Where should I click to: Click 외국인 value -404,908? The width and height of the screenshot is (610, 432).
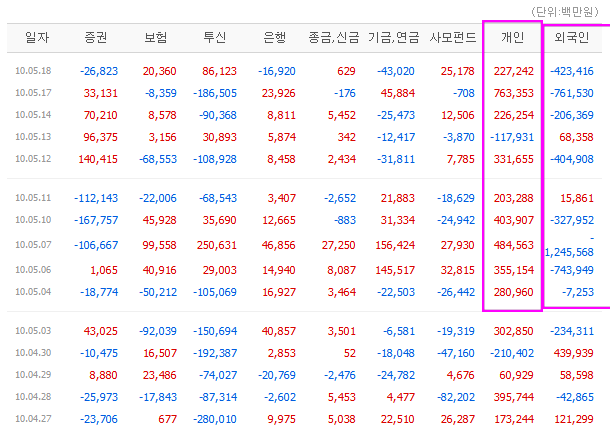point(571,159)
